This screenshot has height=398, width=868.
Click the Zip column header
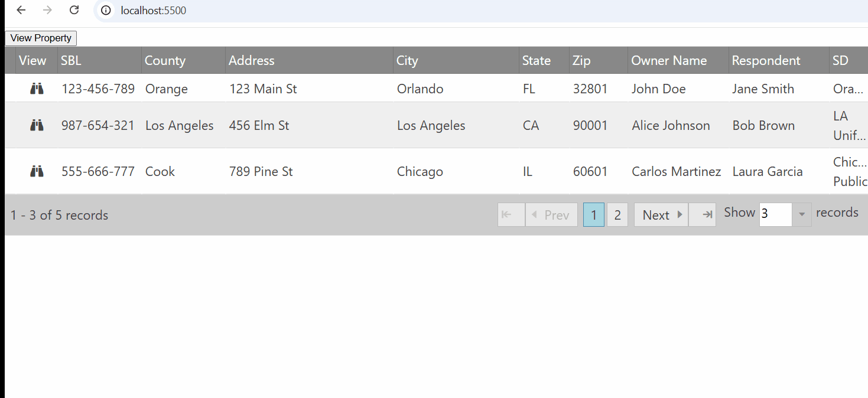pyautogui.click(x=581, y=60)
